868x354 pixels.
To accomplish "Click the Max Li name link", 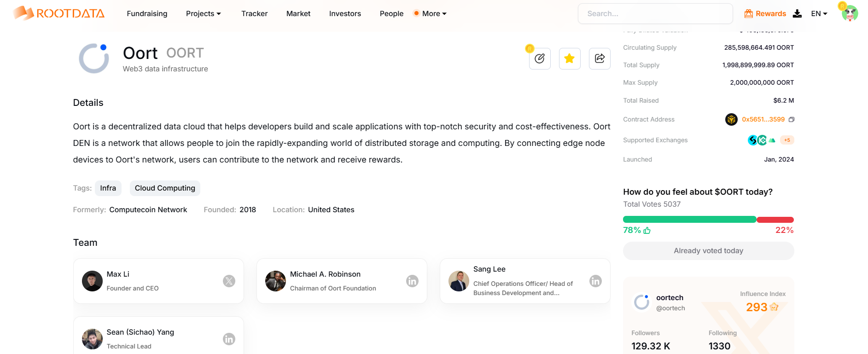I will pyautogui.click(x=118, y=274).
